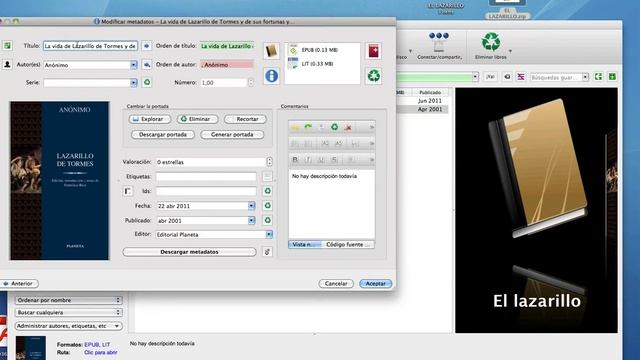Click the paste ISBN icon next to Ids
640x360 pixels.
point(128,191)
